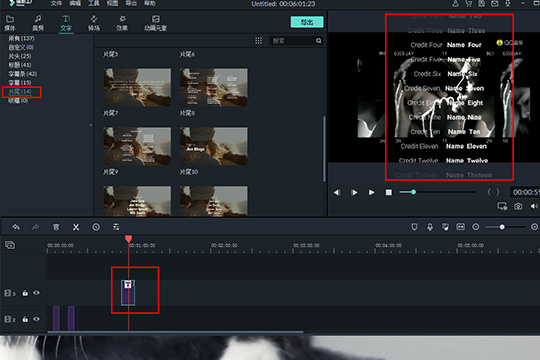Open the 媒体 media library tab

tap(10, 23)
